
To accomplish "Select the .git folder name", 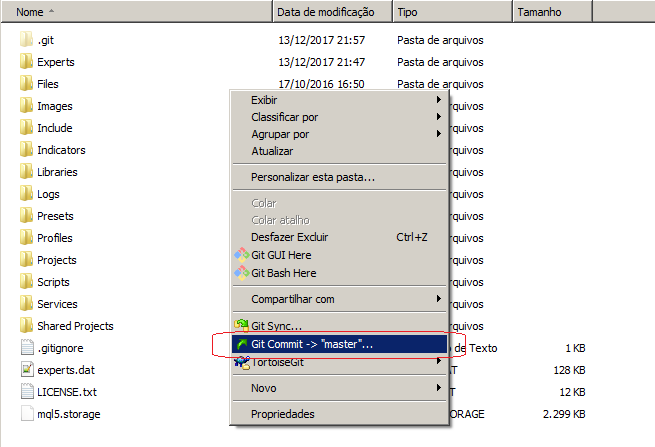I will click(46, 40).
